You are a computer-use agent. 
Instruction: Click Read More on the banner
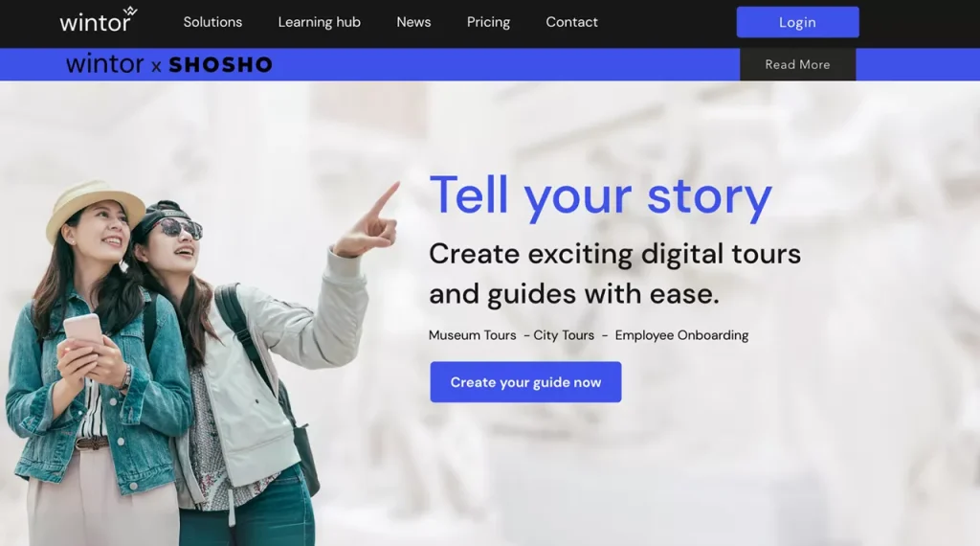click(797, 64)
